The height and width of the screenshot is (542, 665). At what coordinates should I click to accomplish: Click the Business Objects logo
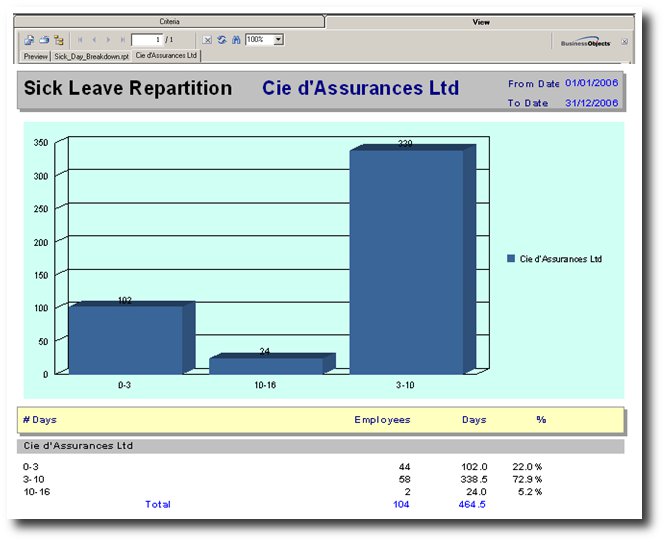586,42
